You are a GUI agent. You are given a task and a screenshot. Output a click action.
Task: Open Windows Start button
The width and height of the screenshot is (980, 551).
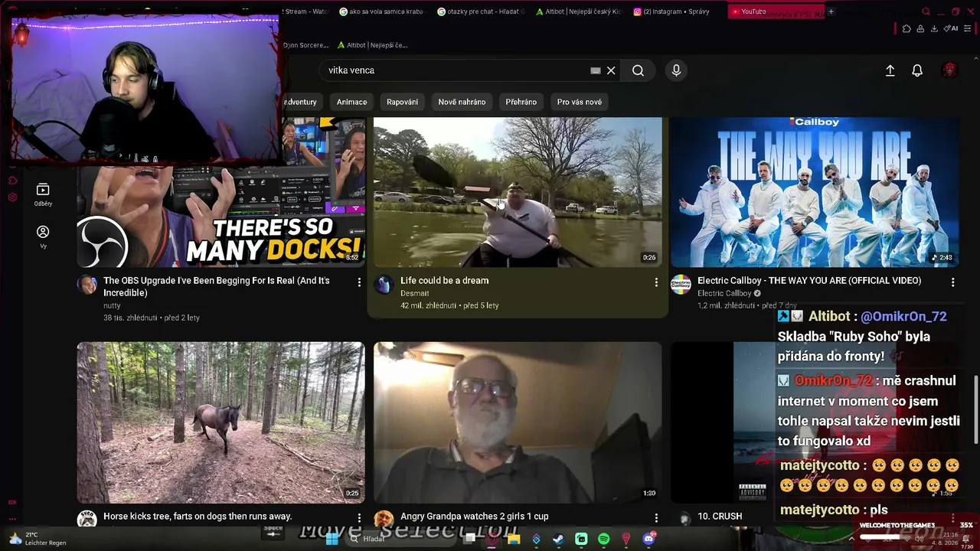[x=332, y=539]
